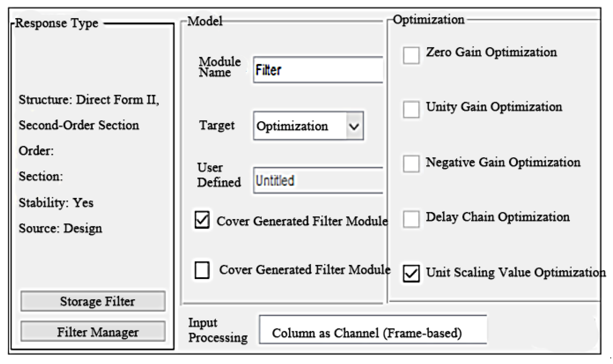Click the Stability: Yes label
Screen dimensions: 613x364
coord(56,203)
